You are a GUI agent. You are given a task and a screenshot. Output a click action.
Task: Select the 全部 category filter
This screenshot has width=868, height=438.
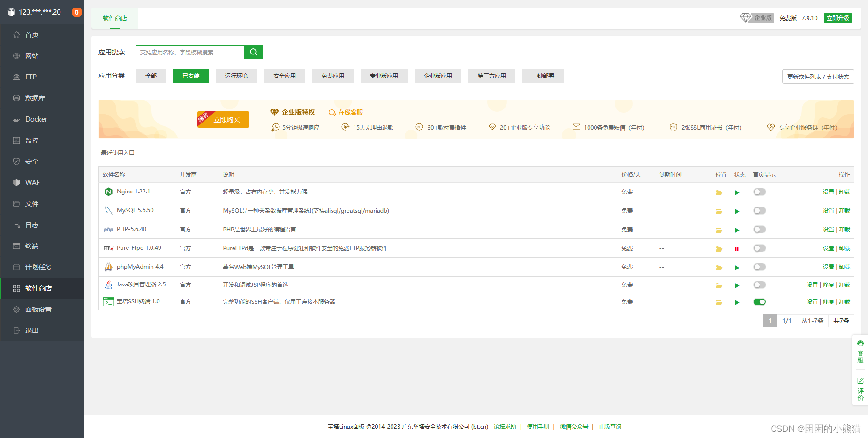click(x=151, y=76)
